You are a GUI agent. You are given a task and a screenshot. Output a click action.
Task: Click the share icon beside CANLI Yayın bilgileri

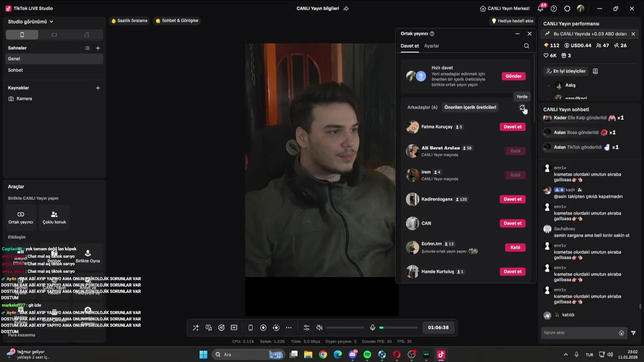tap(346, 9)
